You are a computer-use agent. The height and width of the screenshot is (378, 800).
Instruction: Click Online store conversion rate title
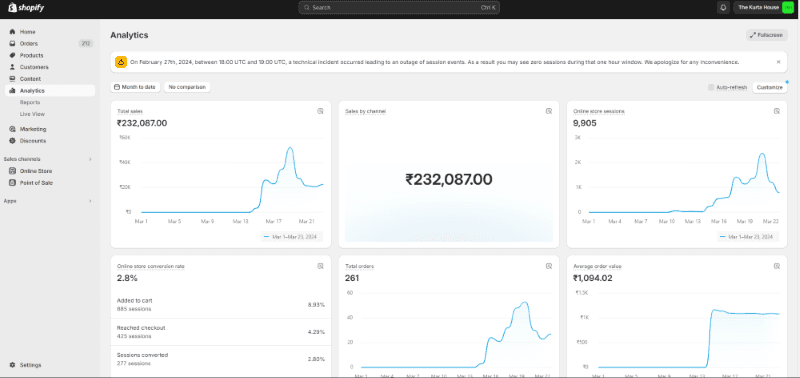pos(151,266)
